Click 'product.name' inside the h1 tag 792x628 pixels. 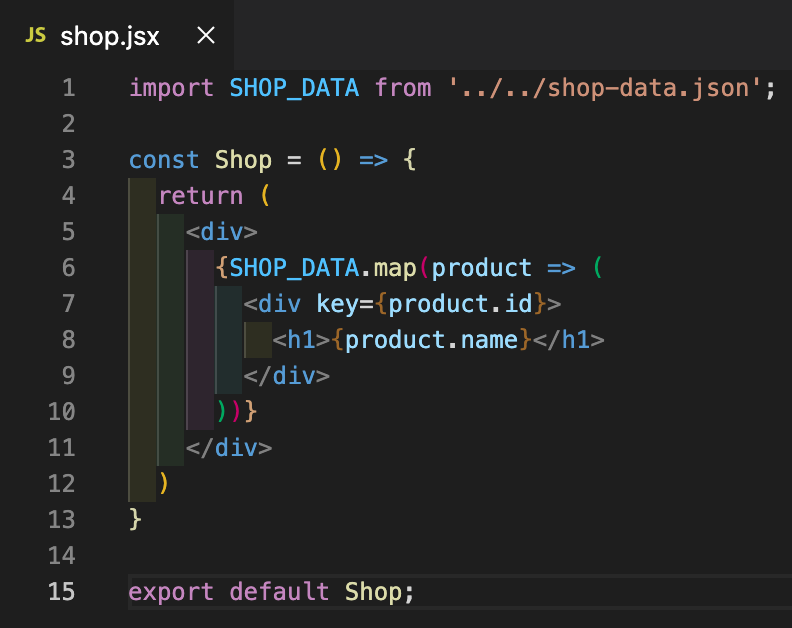[x=432, y=340]
